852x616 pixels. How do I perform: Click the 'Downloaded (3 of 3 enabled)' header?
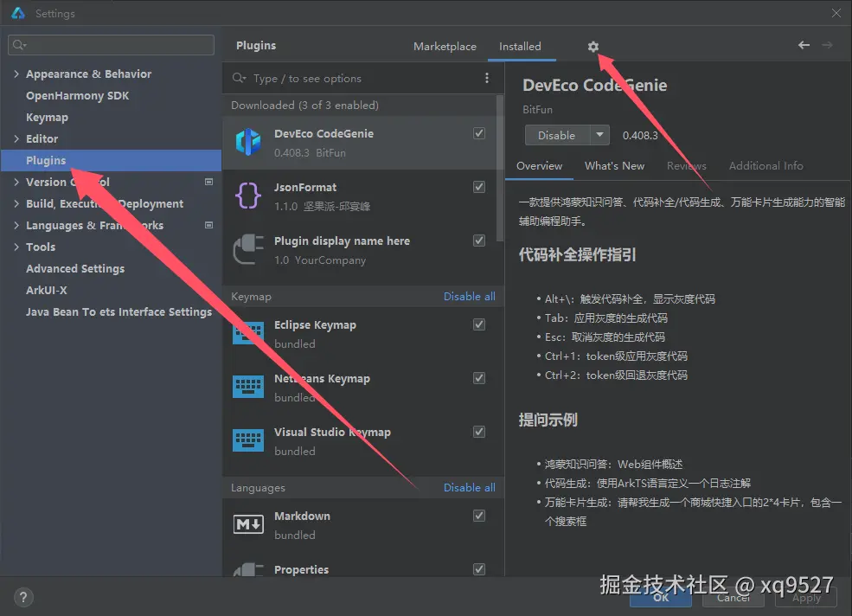[x=304, y=105]
